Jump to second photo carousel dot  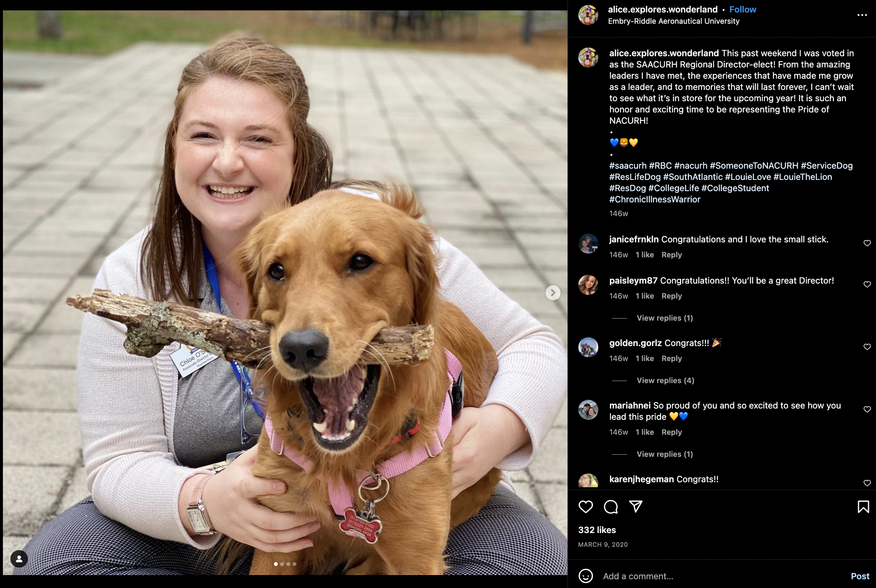tap(282, 564)
